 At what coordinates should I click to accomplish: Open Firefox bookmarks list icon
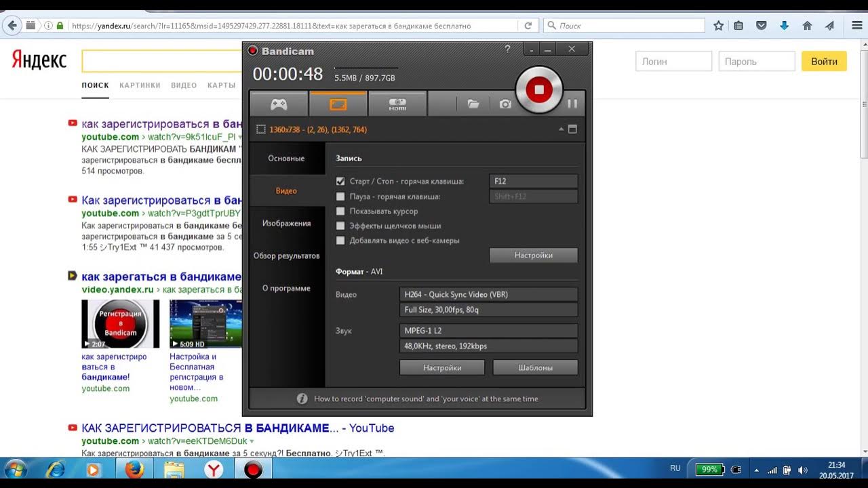click(738, 26)
